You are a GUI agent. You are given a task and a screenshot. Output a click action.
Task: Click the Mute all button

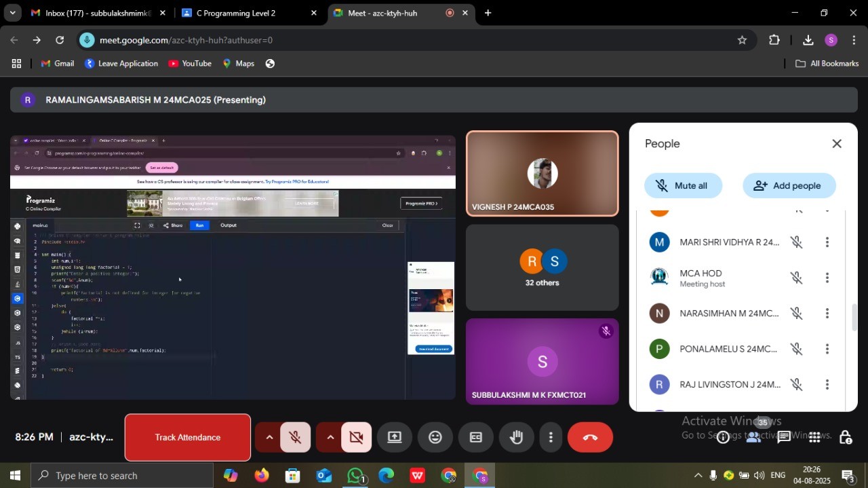tap(683, 186)
